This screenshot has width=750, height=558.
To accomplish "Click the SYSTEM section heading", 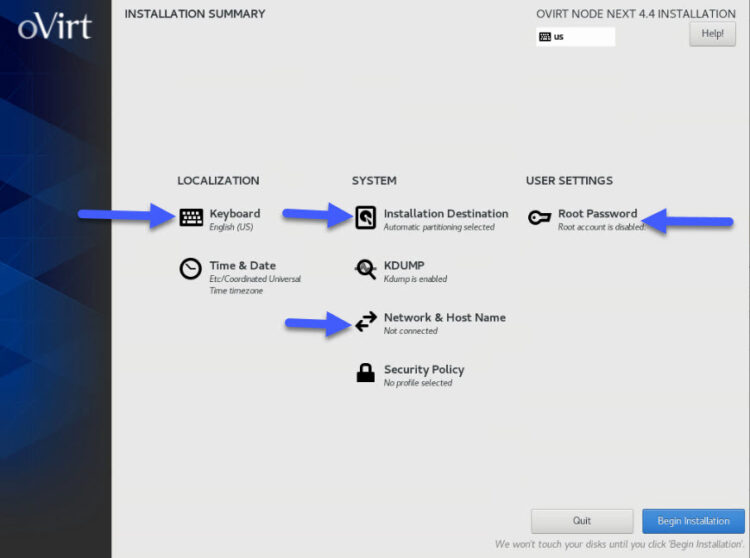I will 374,181.
